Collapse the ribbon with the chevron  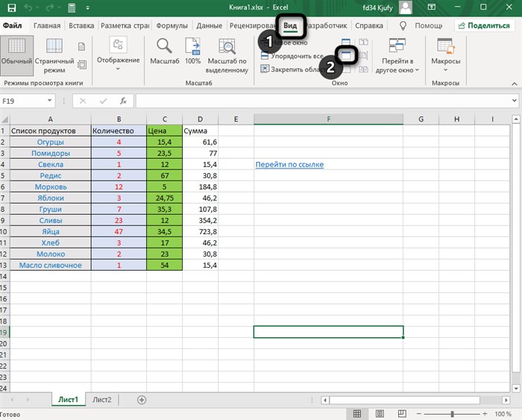tap(515, 84)
